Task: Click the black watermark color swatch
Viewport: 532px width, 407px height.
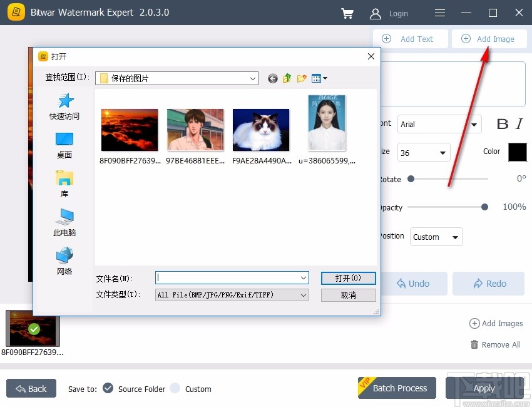Action: tap(518, 152)
